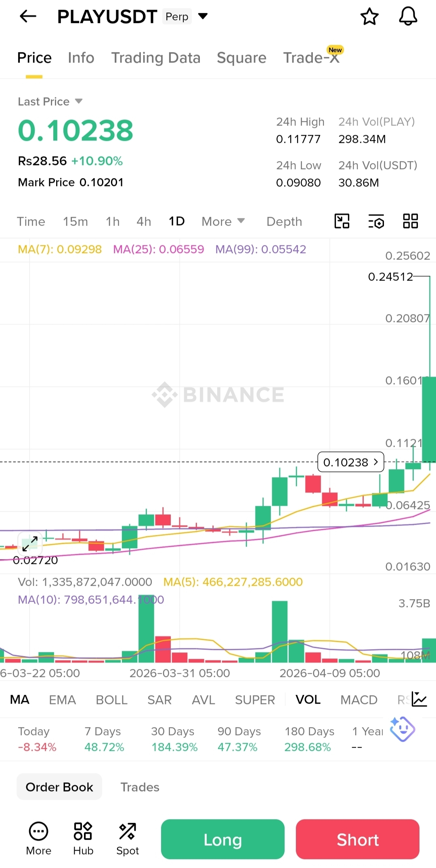Open the Hub in bottom bar
Image resolution: width=436 pixels, height=868 pixels.
(83, 839)
